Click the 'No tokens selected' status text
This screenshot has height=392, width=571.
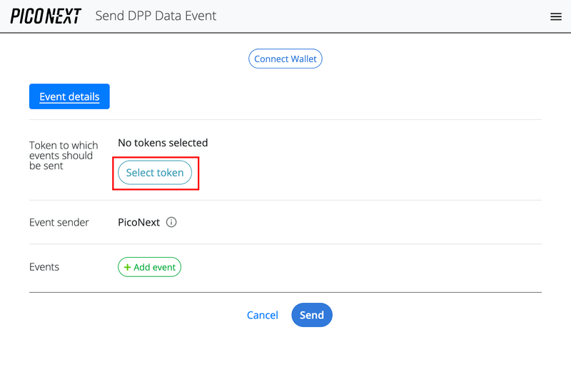pos(163,143)
